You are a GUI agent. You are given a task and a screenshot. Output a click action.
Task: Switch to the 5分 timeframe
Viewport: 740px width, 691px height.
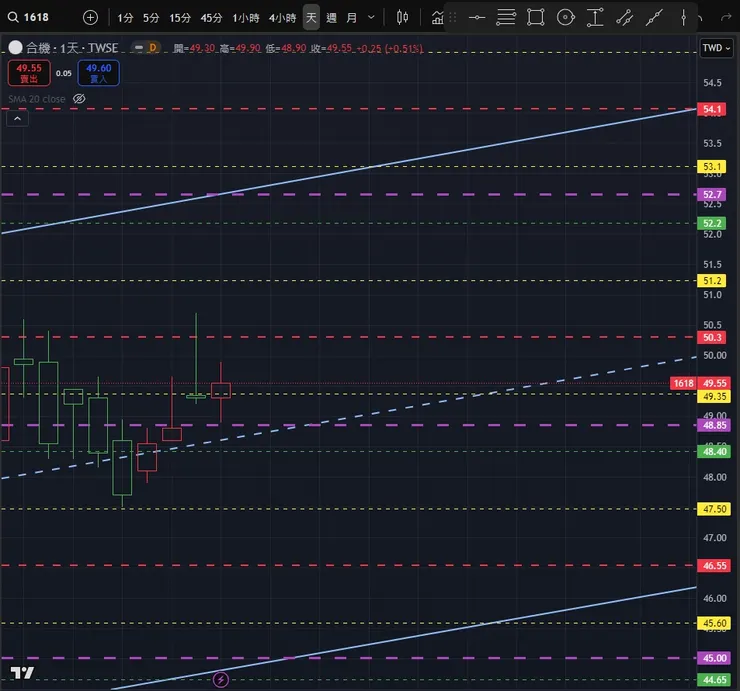151,18
